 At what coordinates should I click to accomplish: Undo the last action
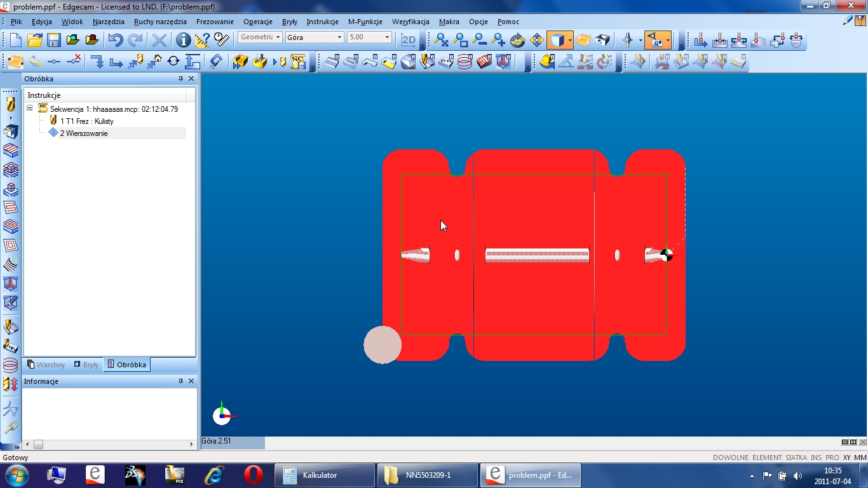(x=115, y=40)
